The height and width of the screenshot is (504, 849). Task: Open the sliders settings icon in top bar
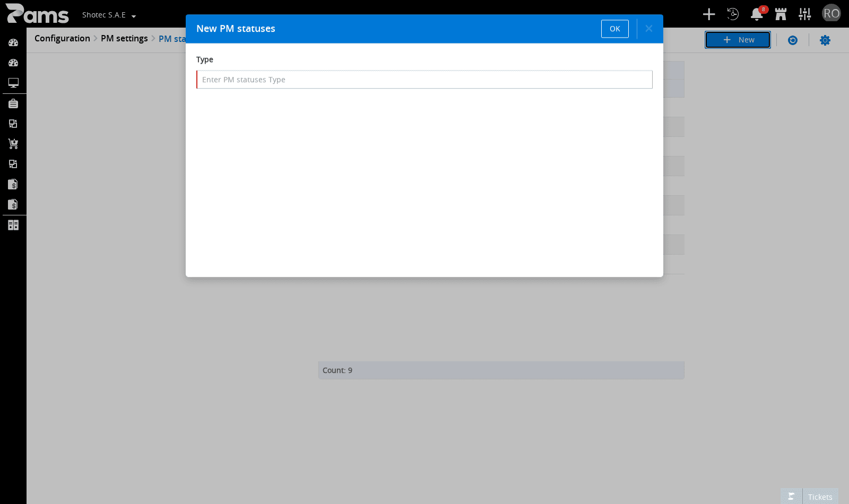(805, 14)
